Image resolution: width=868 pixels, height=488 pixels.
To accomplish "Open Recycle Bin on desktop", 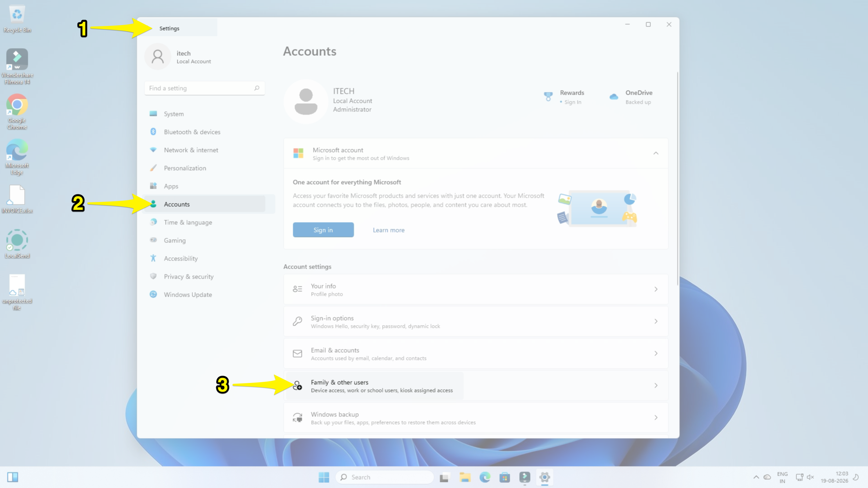I will [x=17, y=19].
